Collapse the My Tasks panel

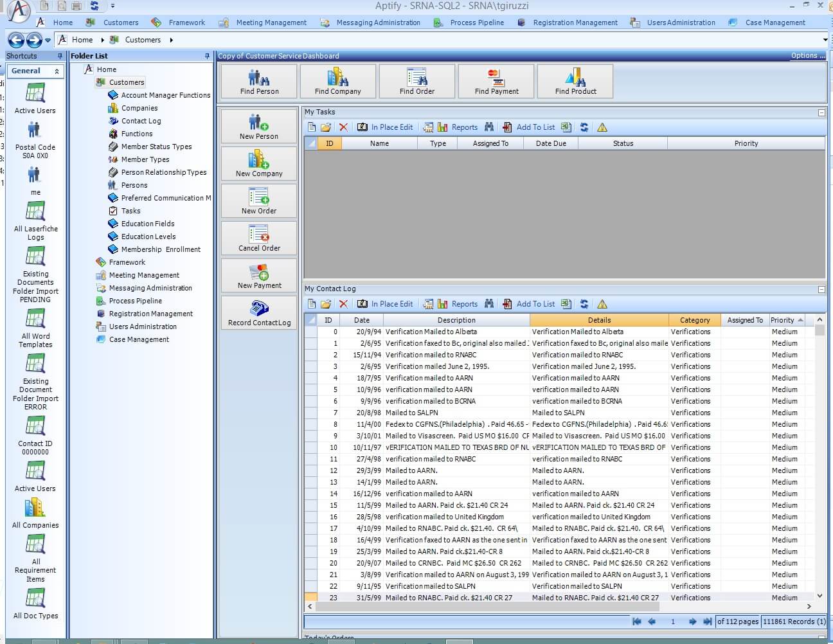[821, 112]
